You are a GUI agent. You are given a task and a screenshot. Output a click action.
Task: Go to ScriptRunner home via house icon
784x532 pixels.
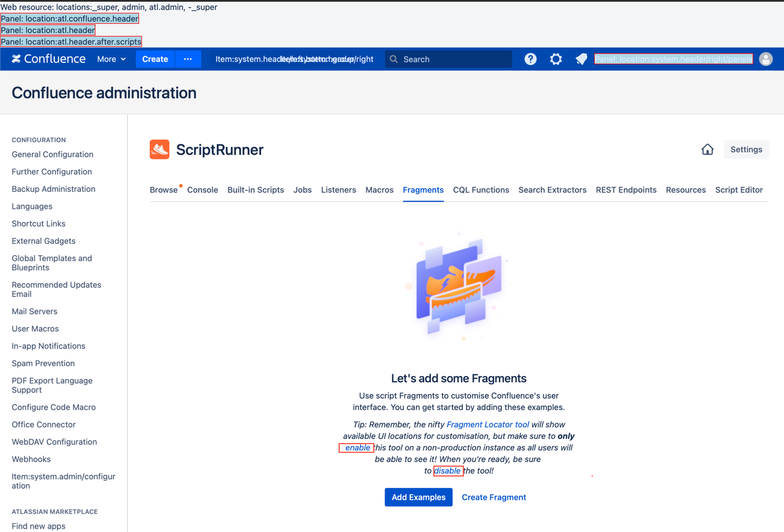[x=707, y=150]
